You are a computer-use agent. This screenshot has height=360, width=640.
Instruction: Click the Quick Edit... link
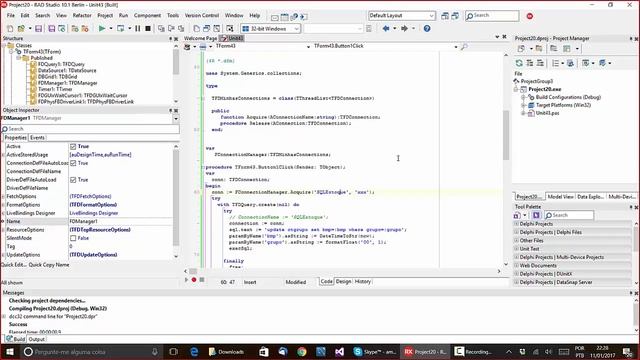pos(14,265)
